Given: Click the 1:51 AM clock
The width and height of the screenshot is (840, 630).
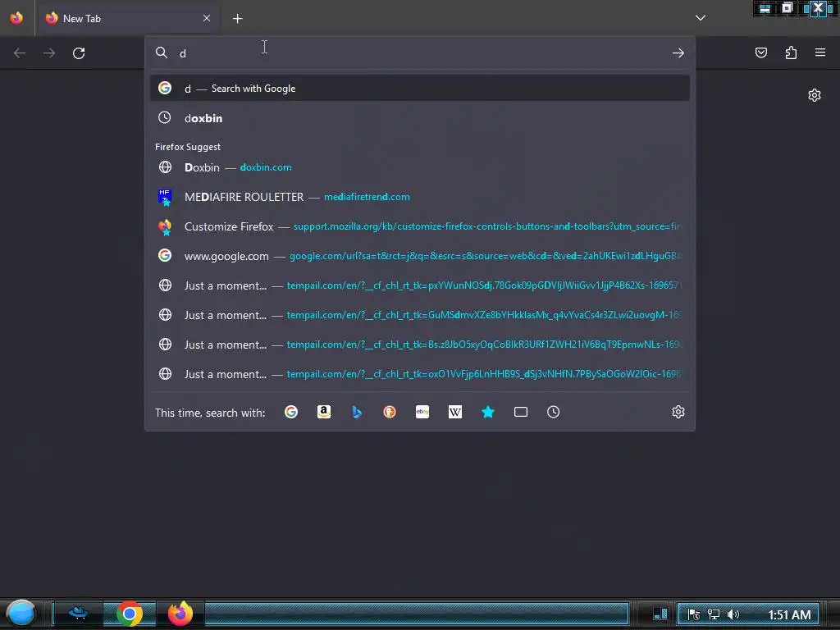Looking at the screenshot, I should (789, 615).
